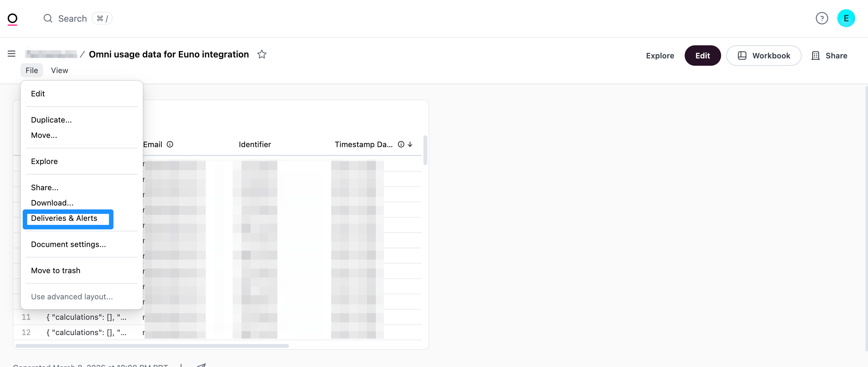Click Download... in the File menu
Screen dimensions: 868x367
tap(52, 203)
